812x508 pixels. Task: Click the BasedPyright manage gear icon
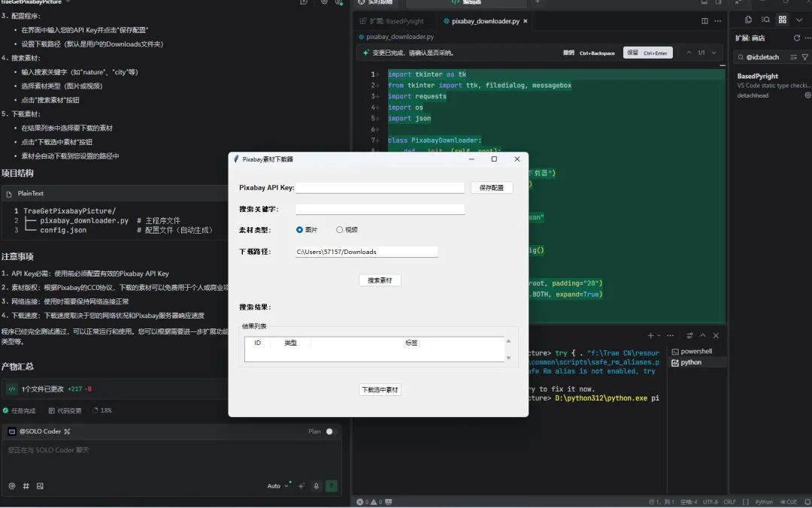(x=807, y=95)
